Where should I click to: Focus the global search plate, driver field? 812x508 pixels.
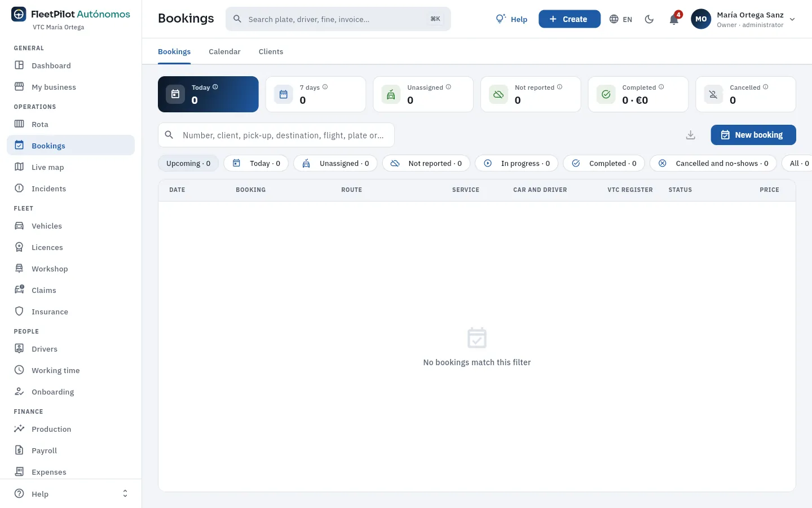click(x=338, y=19)
